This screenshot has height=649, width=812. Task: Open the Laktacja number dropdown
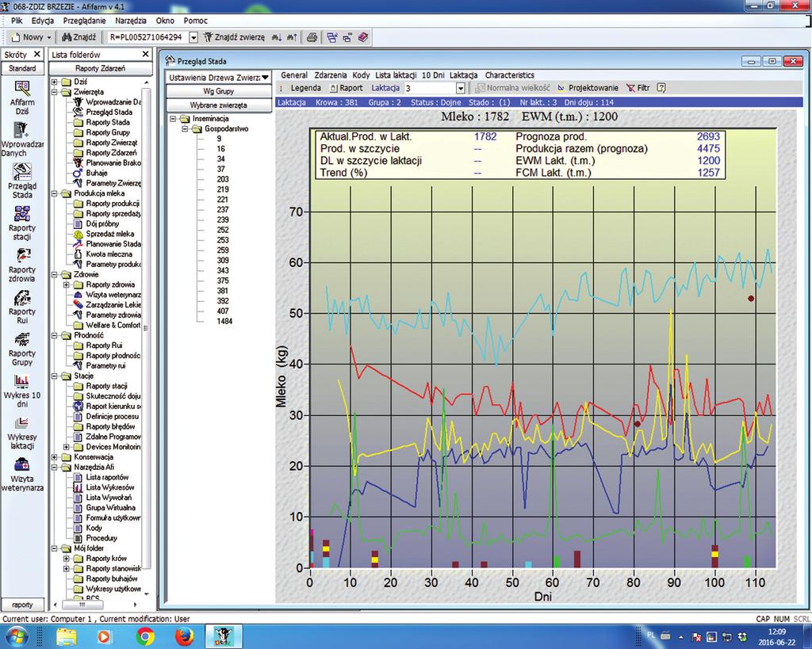[x=460, y=89]
